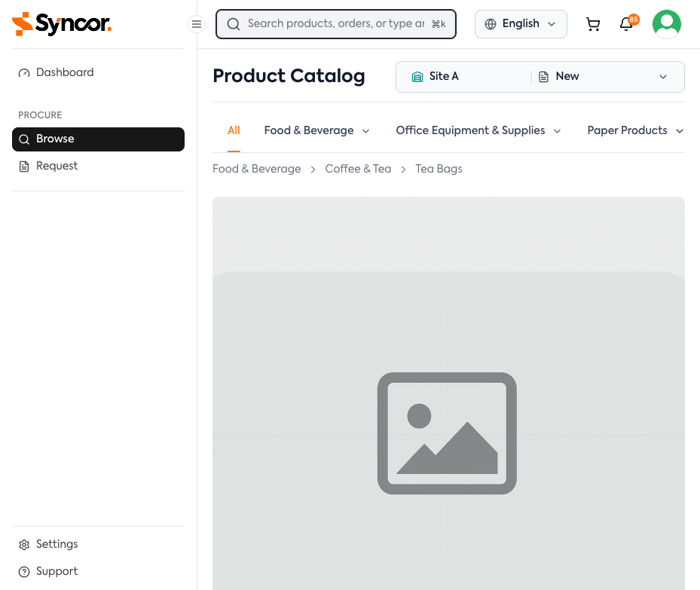Open the shopping cart
700x590 pixels.
(x=593, y=23)
